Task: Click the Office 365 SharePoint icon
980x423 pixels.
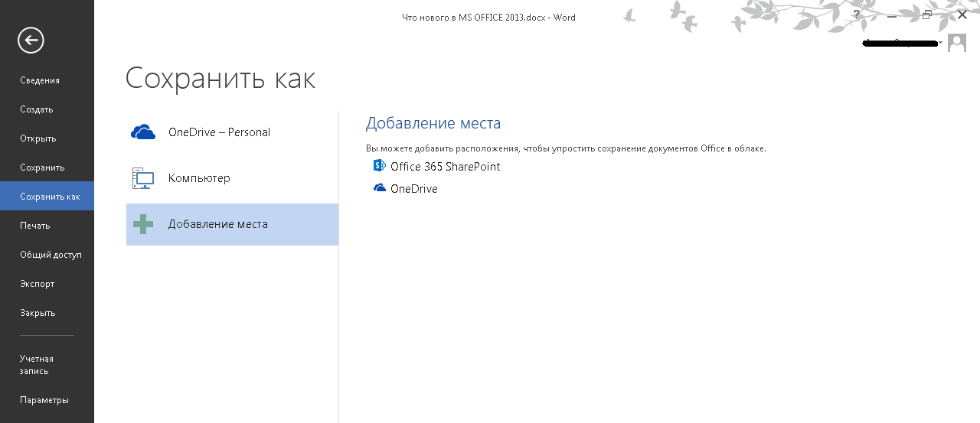Action: (x=380, y=165)
